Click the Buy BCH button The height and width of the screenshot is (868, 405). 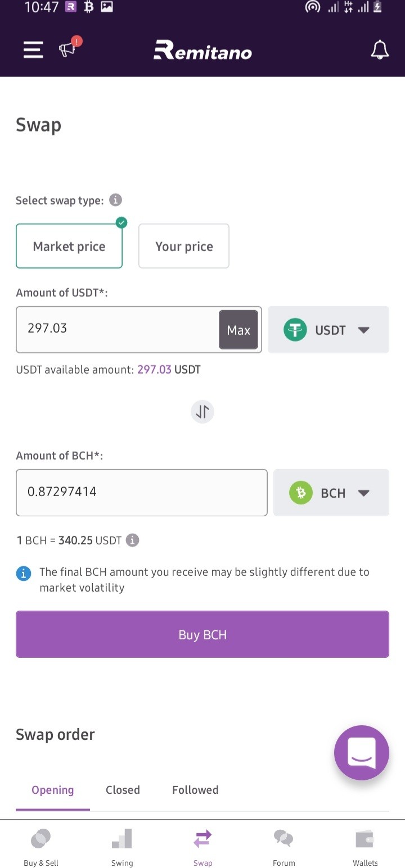pos(202,634)
